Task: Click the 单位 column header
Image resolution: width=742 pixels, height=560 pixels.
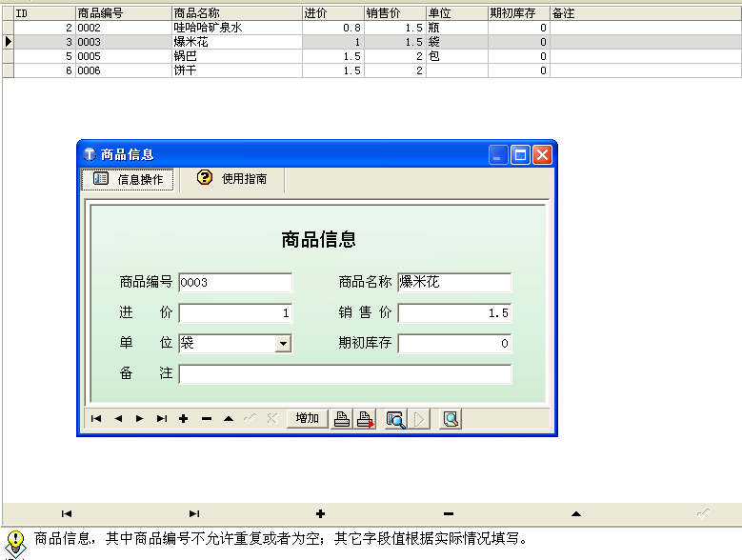Action: 457,13
